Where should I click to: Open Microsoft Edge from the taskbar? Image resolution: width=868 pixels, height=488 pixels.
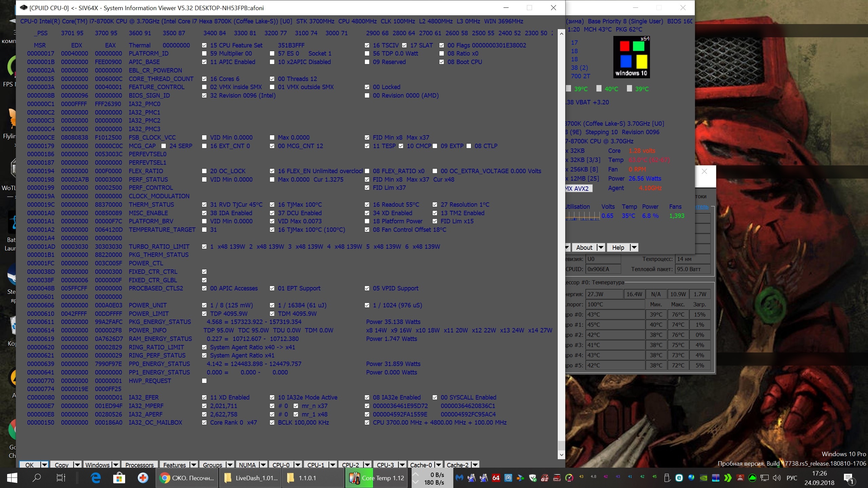pyautogui.click(x=96, y=478)
